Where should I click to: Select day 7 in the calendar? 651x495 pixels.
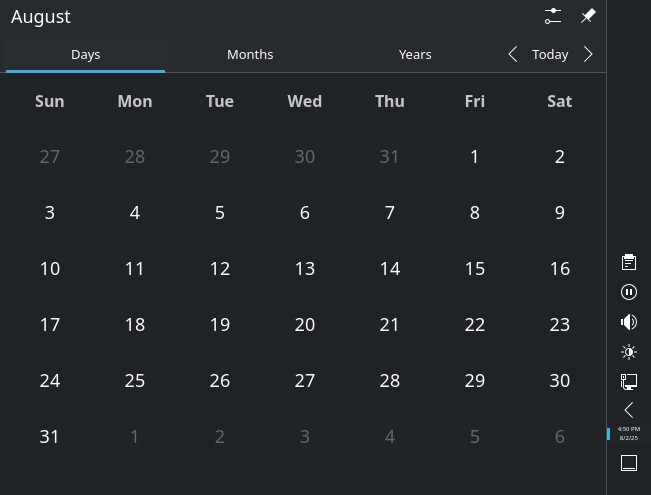click(389, 213)
